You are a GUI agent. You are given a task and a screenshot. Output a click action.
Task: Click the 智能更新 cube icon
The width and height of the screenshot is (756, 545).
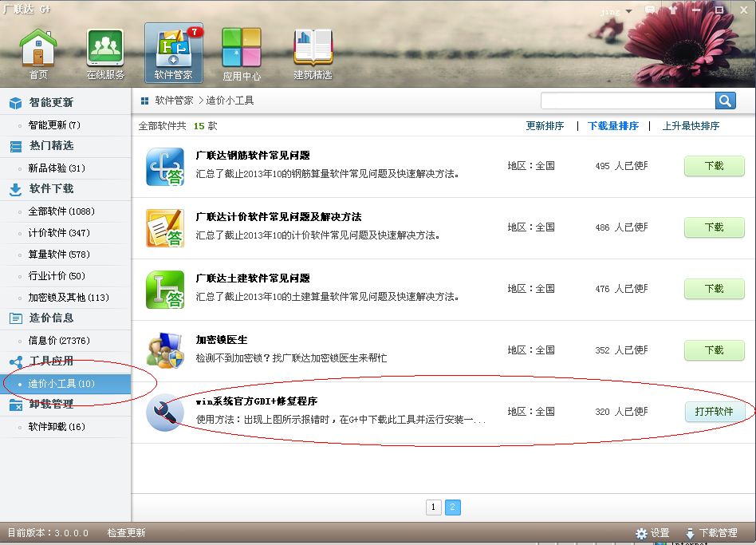(15, 103)
